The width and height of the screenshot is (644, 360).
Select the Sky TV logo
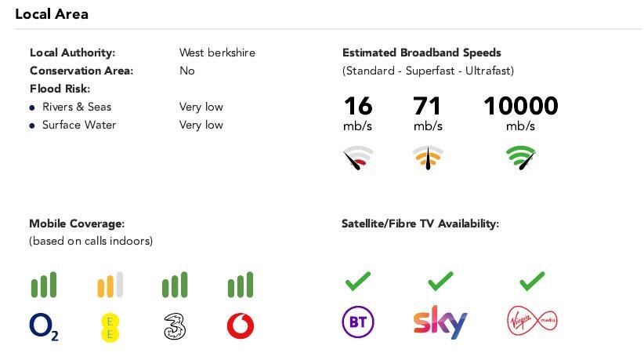440,322
